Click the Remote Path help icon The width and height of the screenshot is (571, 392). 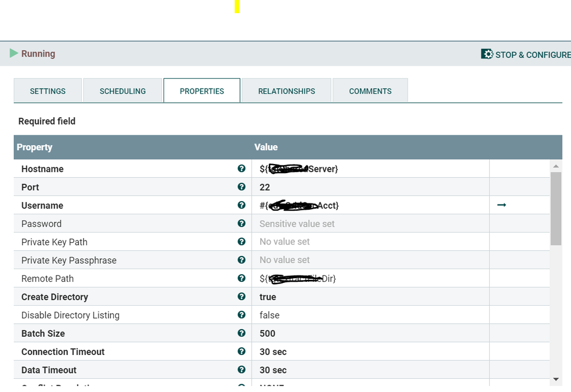(241, 278)
